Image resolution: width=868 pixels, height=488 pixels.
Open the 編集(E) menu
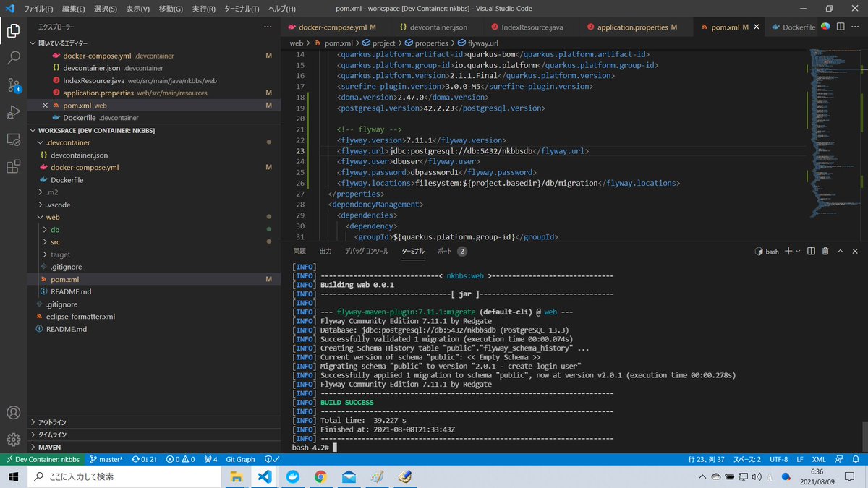(73, 9)
